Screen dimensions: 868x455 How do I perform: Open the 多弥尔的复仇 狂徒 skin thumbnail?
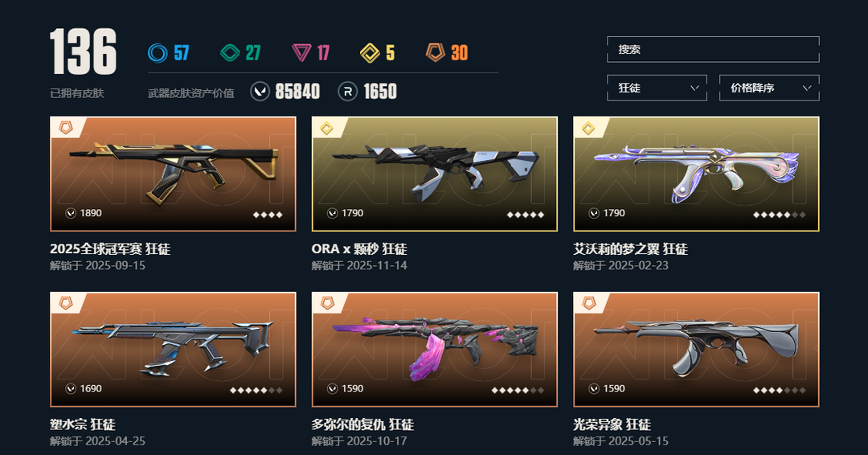point(435,349)
